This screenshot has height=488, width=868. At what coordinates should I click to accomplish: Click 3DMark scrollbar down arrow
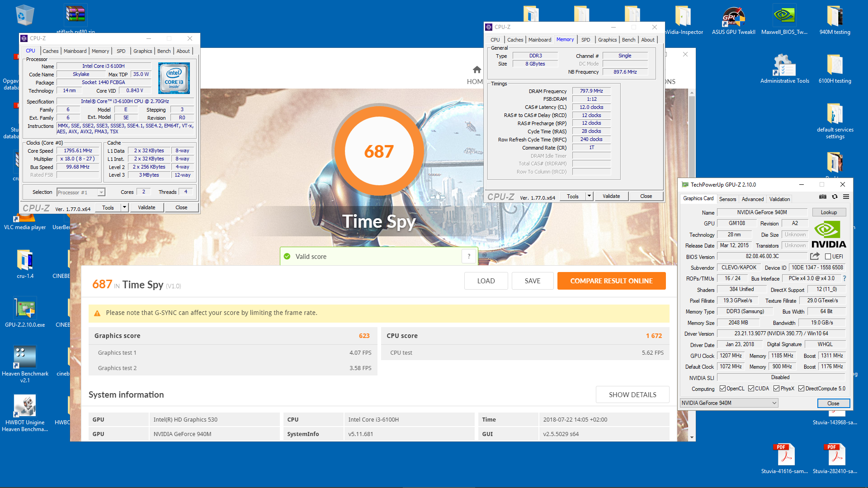point(692,437)
